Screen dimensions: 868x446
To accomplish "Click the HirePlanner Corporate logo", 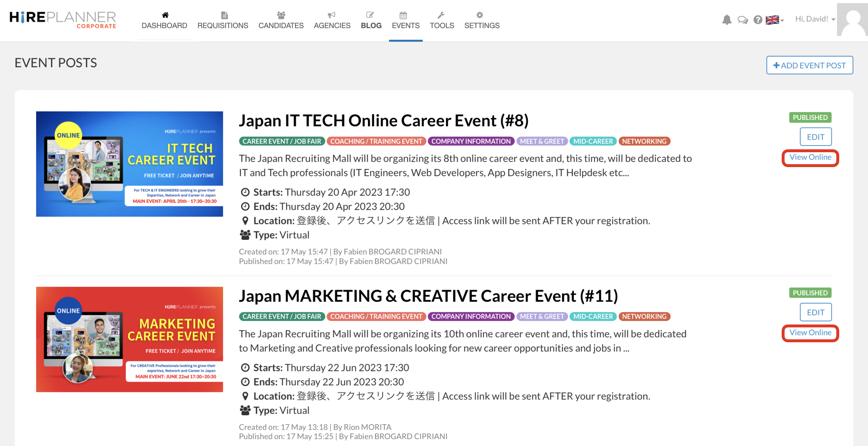I will [x=63, y=19].
